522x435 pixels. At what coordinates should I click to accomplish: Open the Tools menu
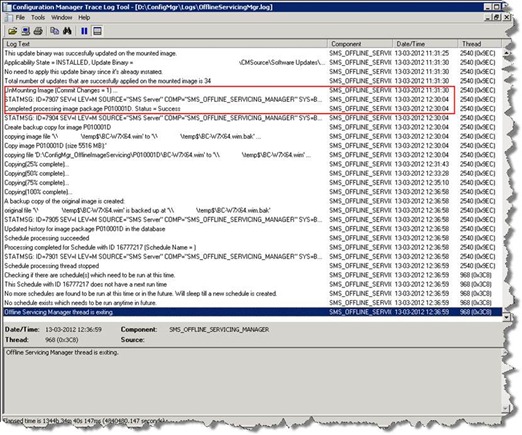[x=38, y=17]
